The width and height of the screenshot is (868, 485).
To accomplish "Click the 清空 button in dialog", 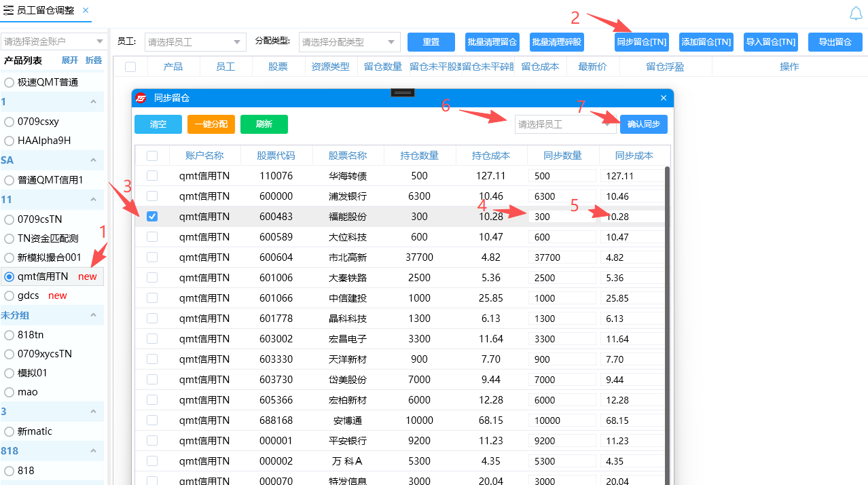I will point(158,124).
